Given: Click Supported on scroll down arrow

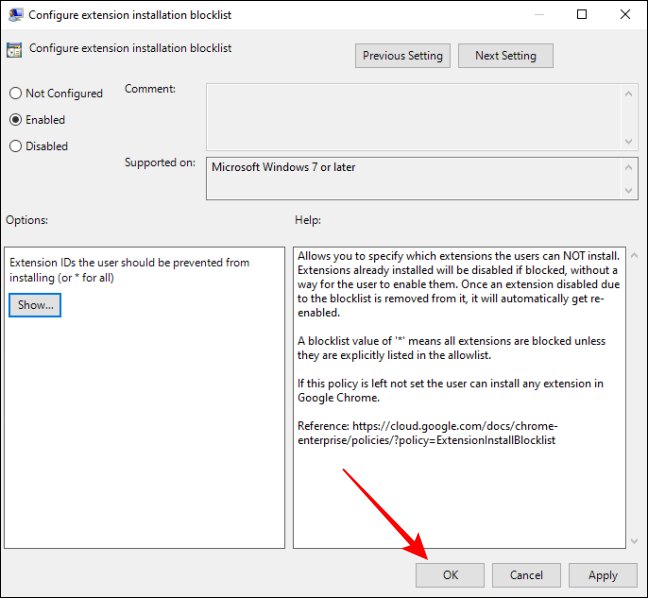Looking at the screenshot, I should 629,191.
